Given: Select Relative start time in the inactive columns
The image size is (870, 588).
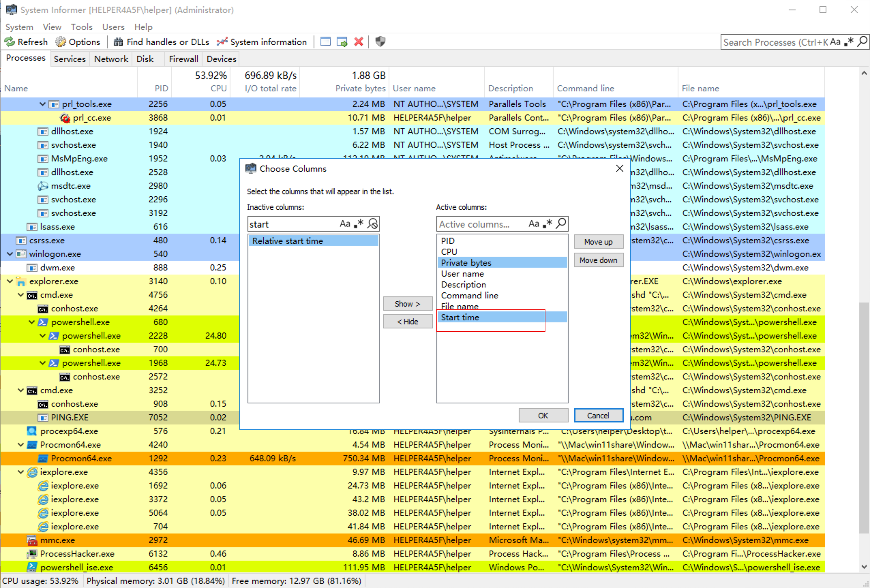Looking at the screenshot, I should point(287,241).
